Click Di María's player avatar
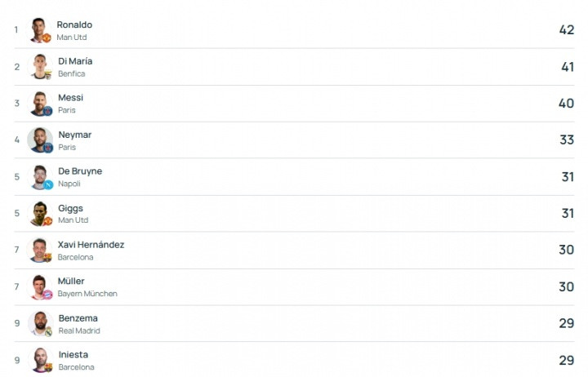 (x=40, y=67)
